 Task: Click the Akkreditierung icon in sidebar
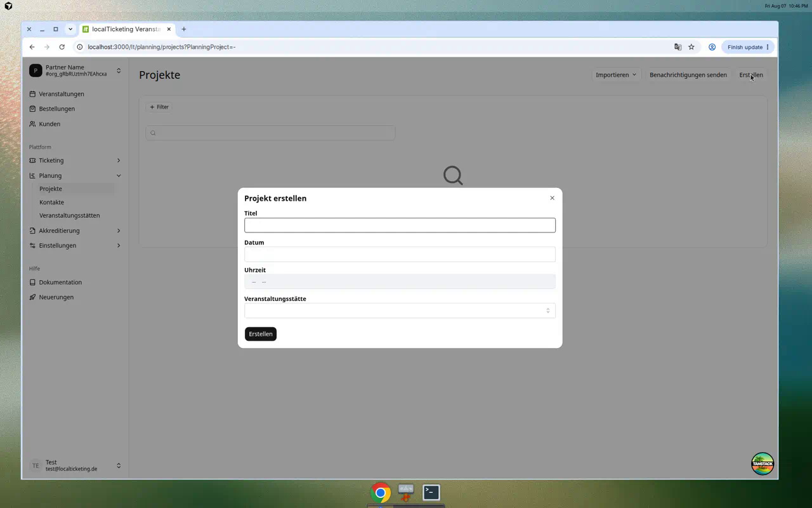32,231
